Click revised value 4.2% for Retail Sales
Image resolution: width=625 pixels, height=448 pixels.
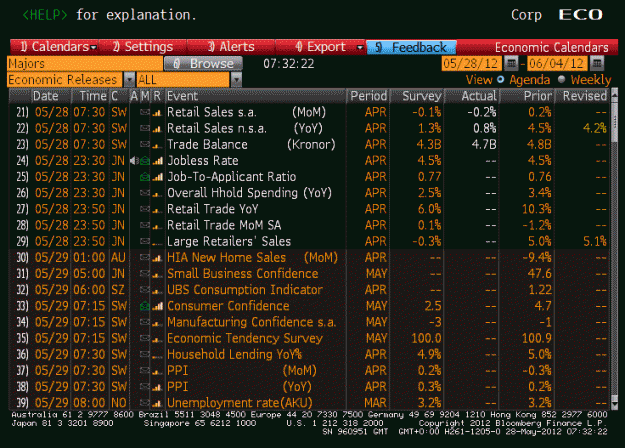[x=594, y=128]
